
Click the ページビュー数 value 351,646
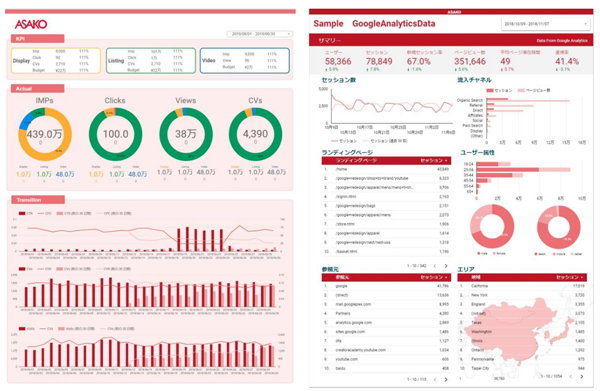click(470, 61)
